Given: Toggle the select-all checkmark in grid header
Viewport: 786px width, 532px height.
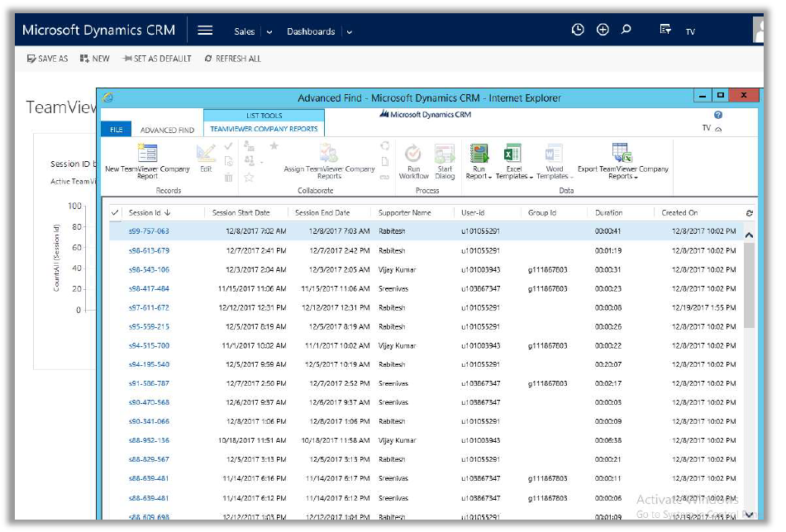Looking at the screenshot, I should point(115,213).
